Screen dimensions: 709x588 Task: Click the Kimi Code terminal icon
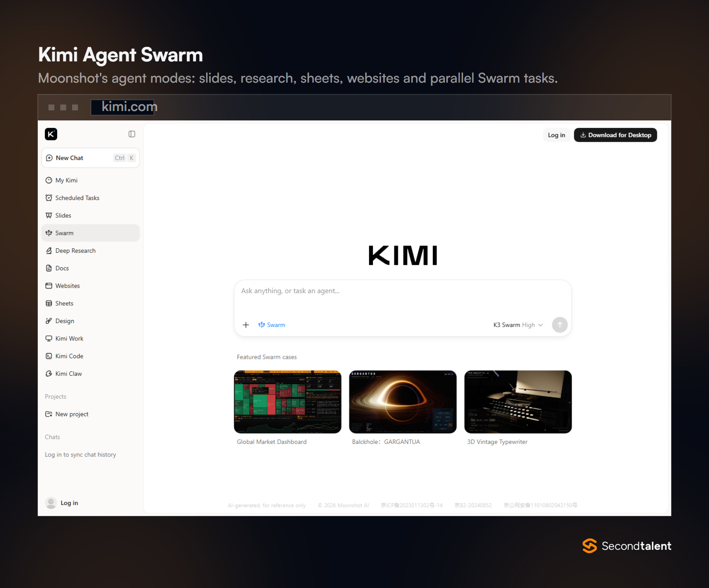(49, 356)
